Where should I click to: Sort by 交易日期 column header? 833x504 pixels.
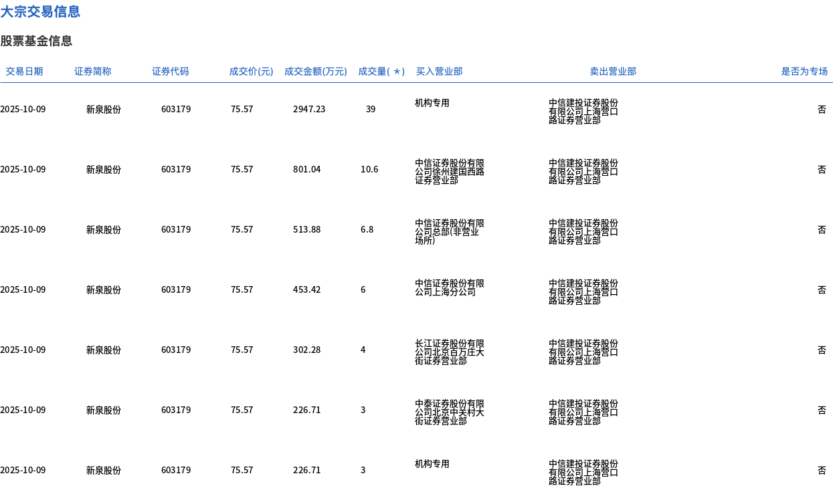24,72
